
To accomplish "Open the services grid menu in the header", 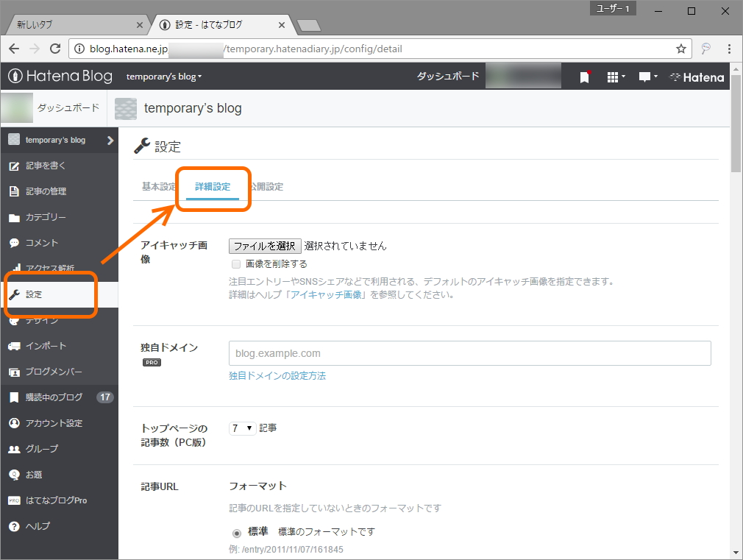I will 614,76.
